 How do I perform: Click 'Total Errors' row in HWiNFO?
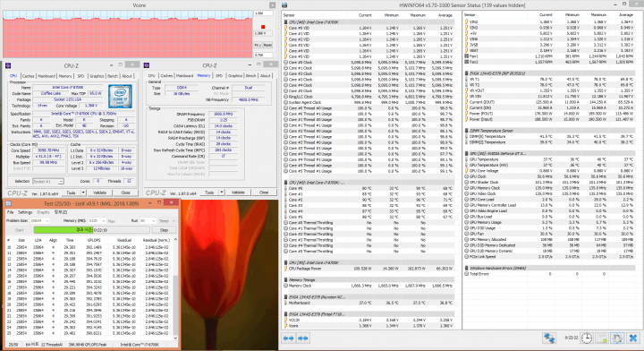(549, 274)
